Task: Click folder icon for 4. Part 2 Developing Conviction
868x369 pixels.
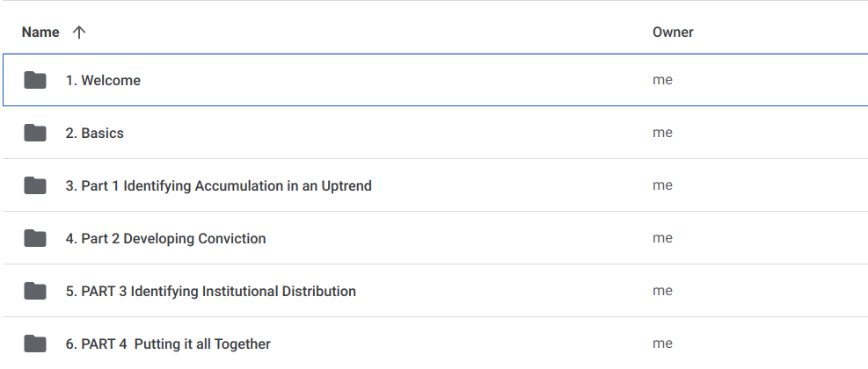Action: point(35,239)
